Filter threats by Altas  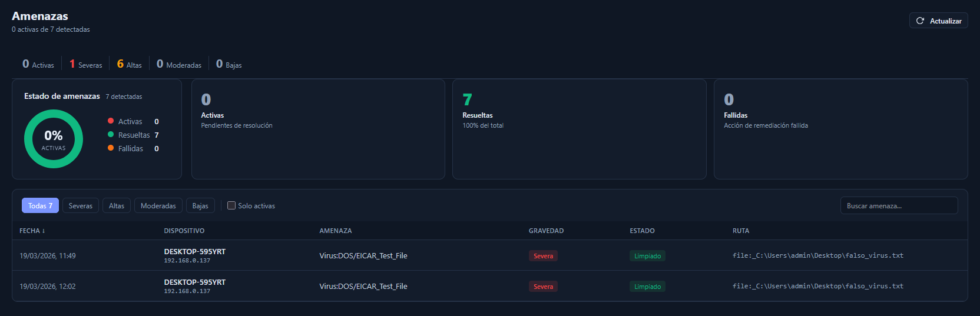117,205
